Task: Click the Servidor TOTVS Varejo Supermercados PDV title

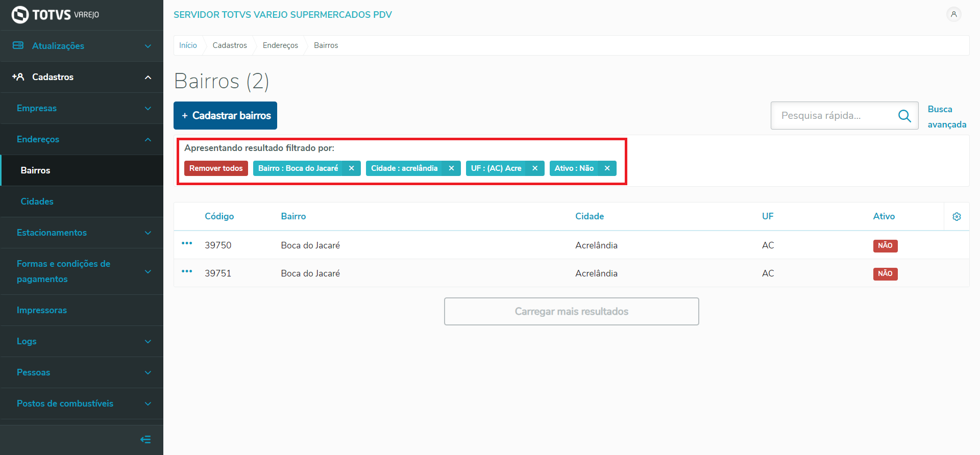Action: click(283, 15)
